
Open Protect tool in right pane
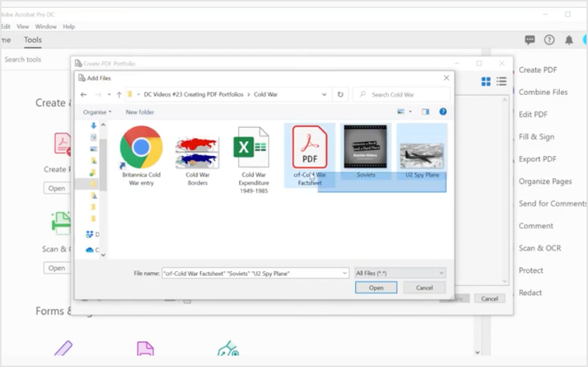click(x=531, y=271)
